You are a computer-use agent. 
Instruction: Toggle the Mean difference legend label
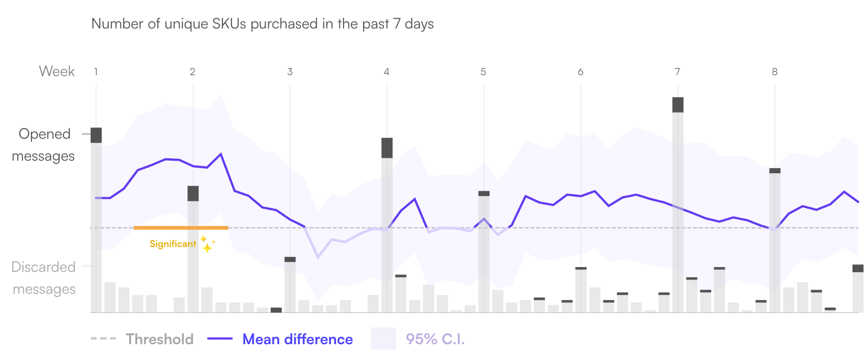297,339
